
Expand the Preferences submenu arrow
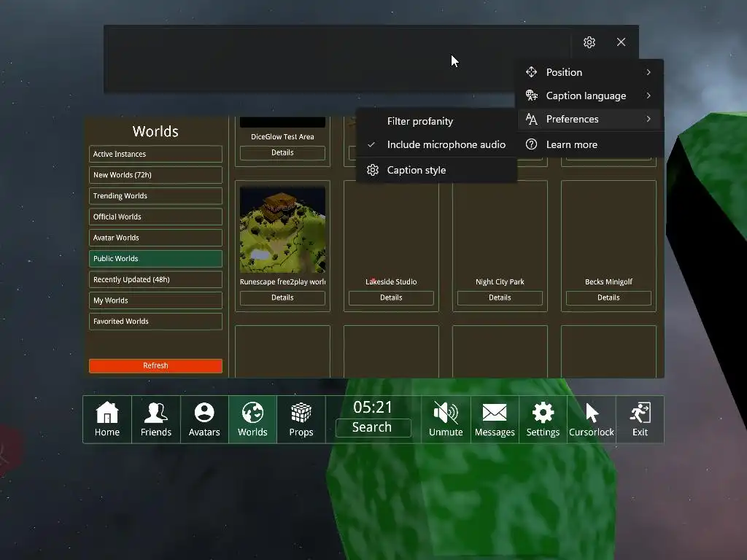pos(649,119)
